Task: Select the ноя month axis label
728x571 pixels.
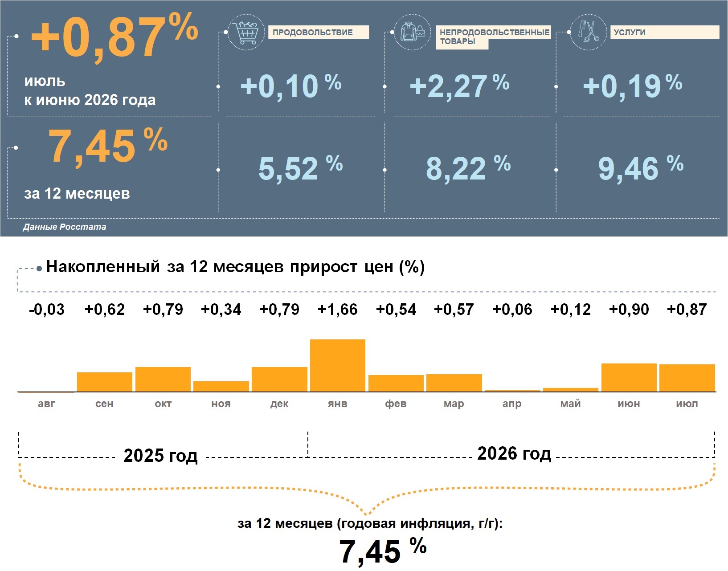Action: pos(221,404)
